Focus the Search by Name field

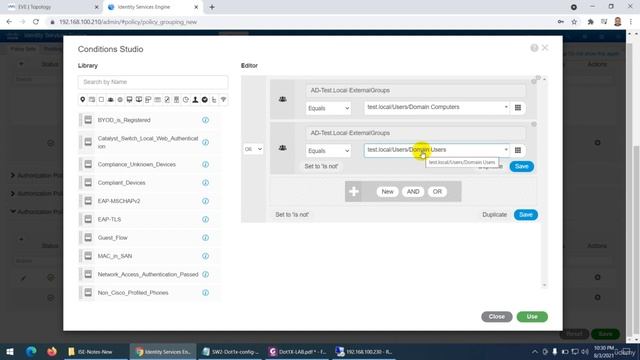coord(153,82)
